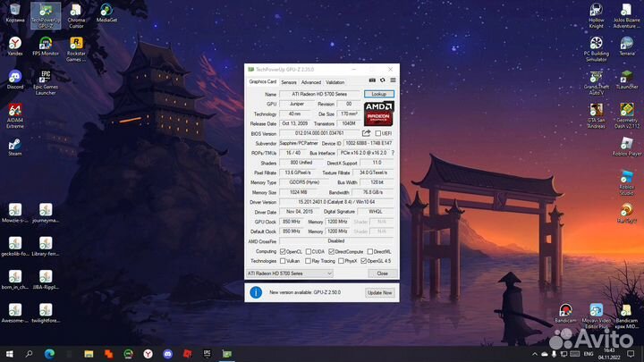Open the Validation tab
644x362 pixels.
tap(335, 81)
